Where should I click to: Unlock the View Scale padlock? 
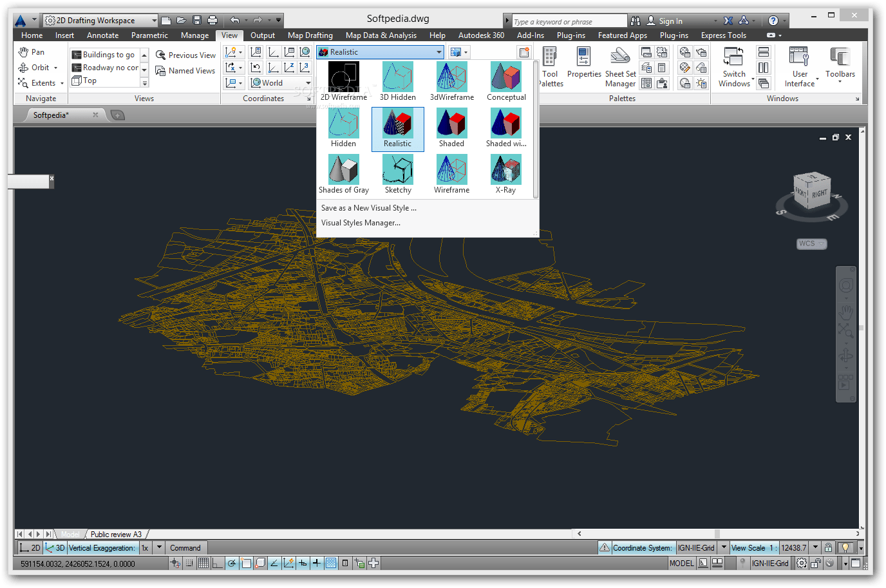[828, 547]
